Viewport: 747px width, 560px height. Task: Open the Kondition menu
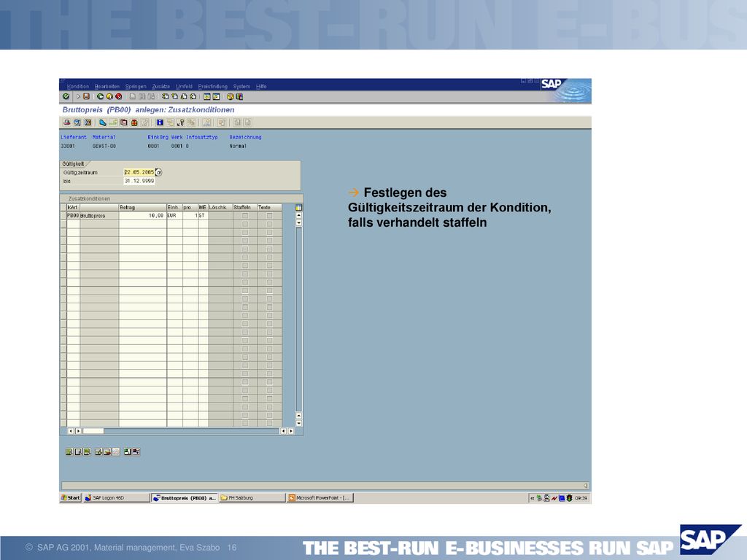(x=77, y=87)
